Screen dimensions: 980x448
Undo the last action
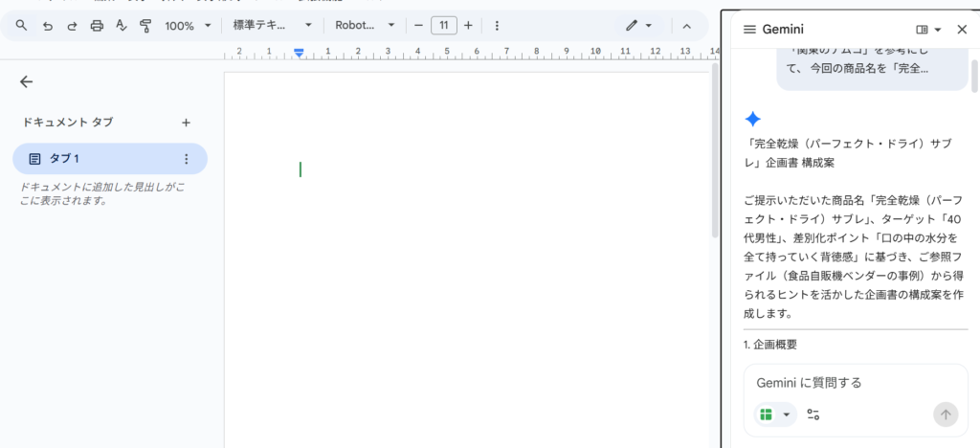click(x=47, y=26)
